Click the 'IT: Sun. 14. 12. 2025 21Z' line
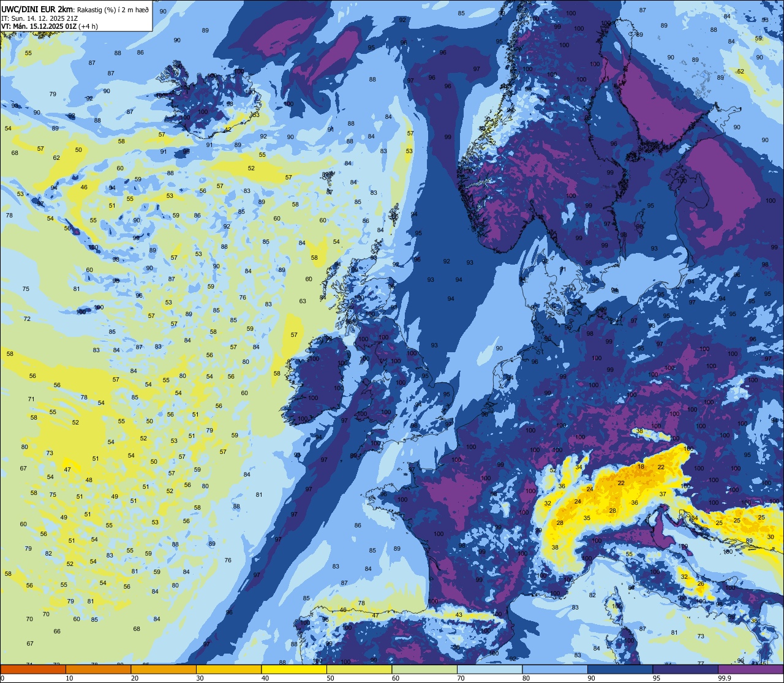 (x=39, y=18)
